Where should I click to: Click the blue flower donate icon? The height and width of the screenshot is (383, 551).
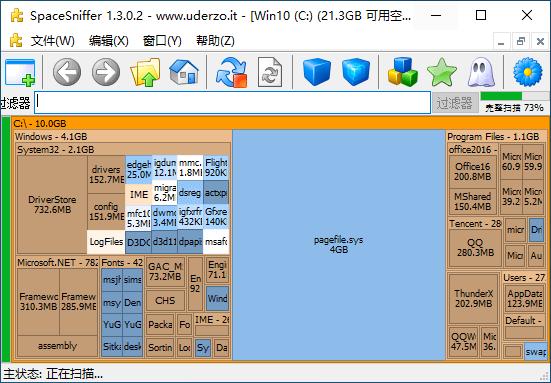pyautogui.click(x=528, y=72)
